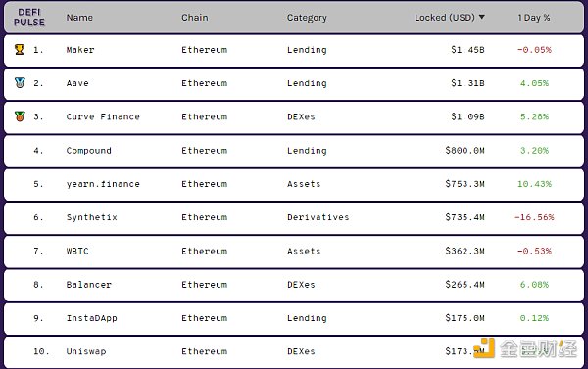
Task: Toggle the Locked (USD) sort arrow
Action: [482, 17]
